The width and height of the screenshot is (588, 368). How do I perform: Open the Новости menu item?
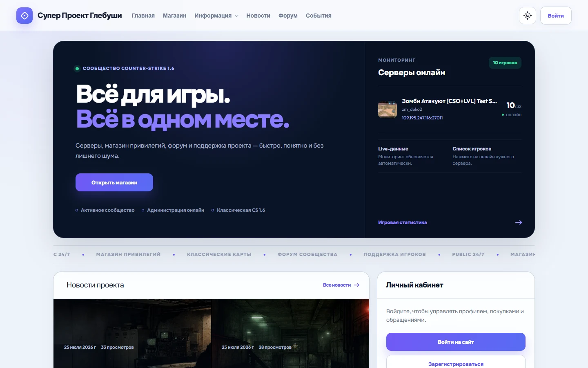(258, 16)
